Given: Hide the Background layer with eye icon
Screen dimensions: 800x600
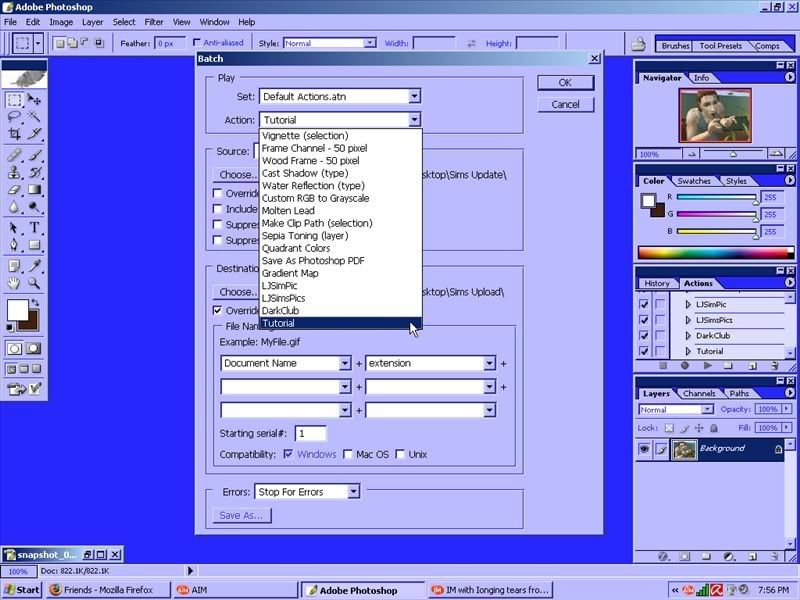Looking at the screenshot, I should (644, 448).
